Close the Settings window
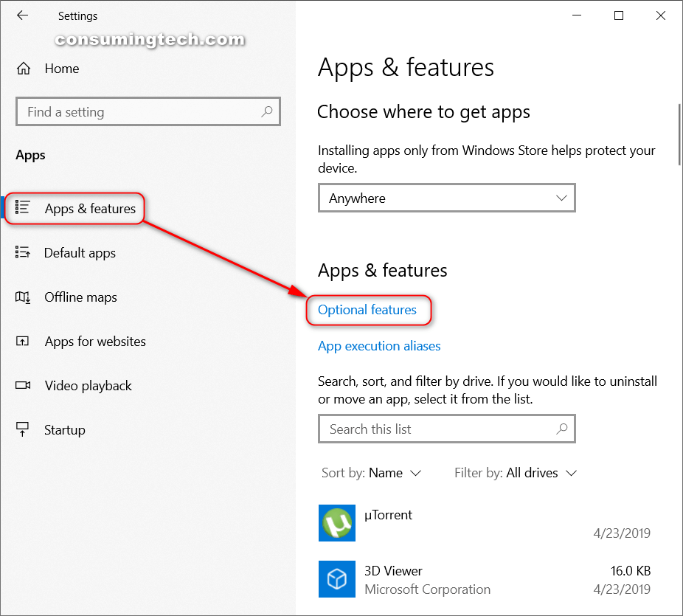683x616 pixels. pyautogui.click(x=660, y=15)
